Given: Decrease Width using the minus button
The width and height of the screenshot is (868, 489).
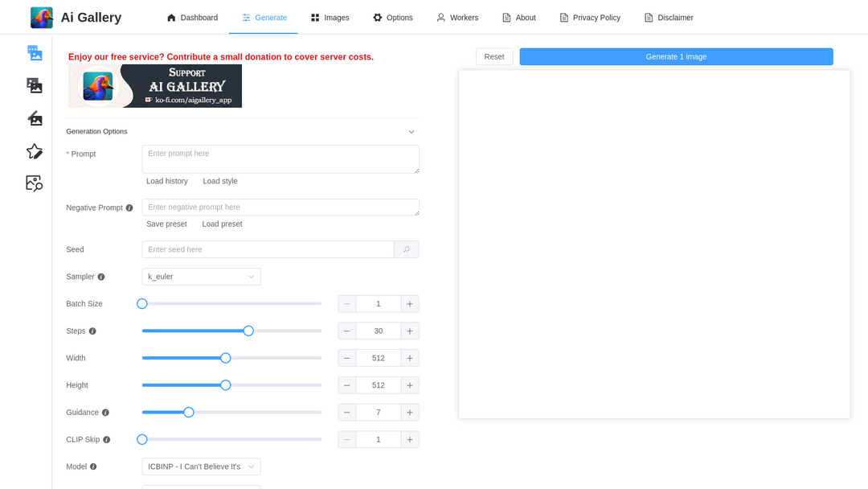Looking at the screenshot, I should coord(347,358).
